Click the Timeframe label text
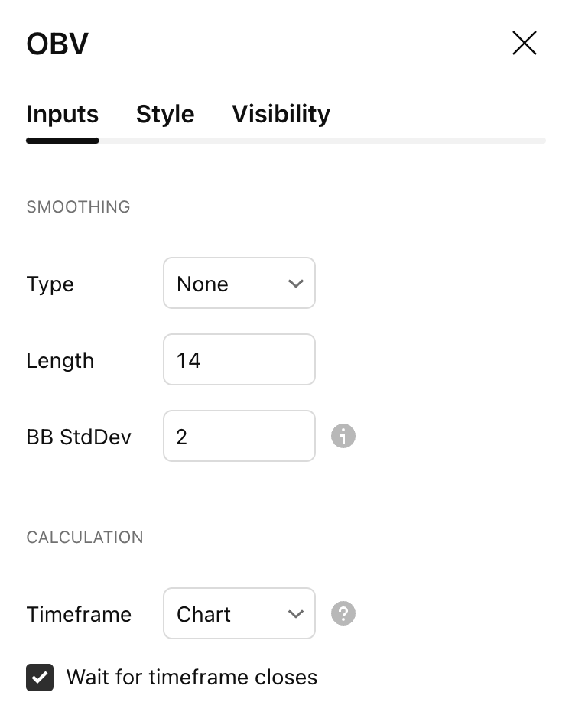This screenshot has width=572, height=728. coord(79,614)
